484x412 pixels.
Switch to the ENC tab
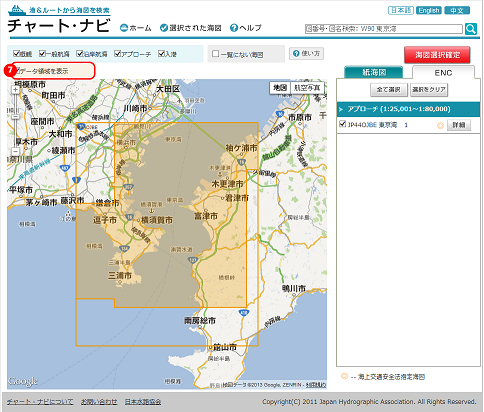[443, 73]
